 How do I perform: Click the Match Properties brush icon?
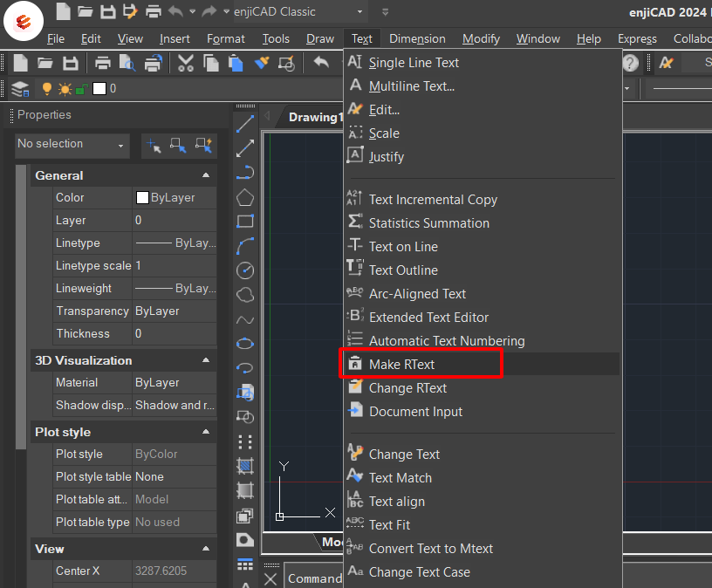pos(262,63)
